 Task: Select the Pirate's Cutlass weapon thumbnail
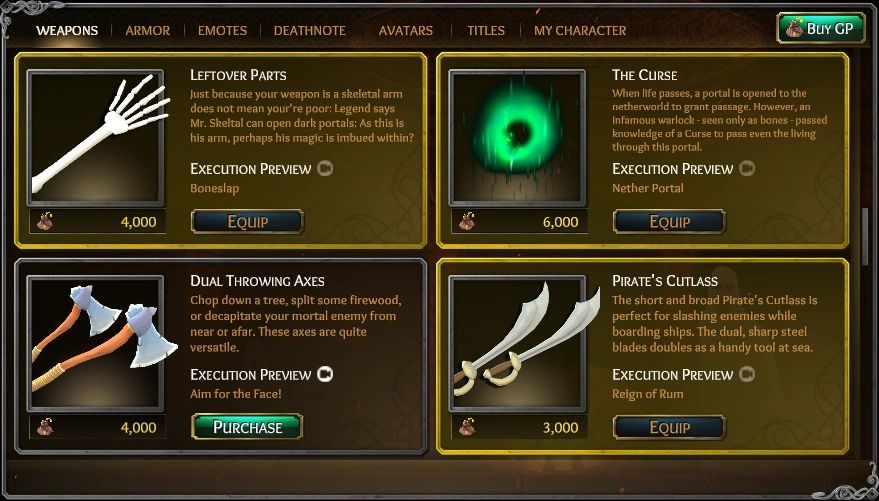click(517, 344)
